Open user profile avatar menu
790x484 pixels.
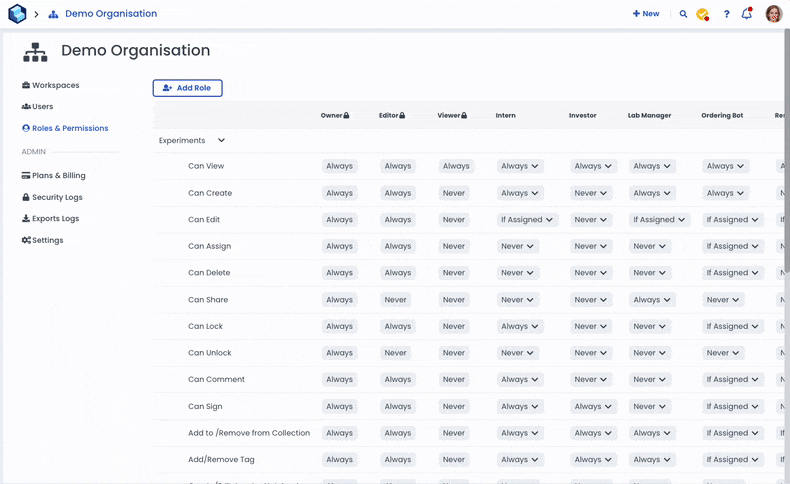click(x=773, y=14)
